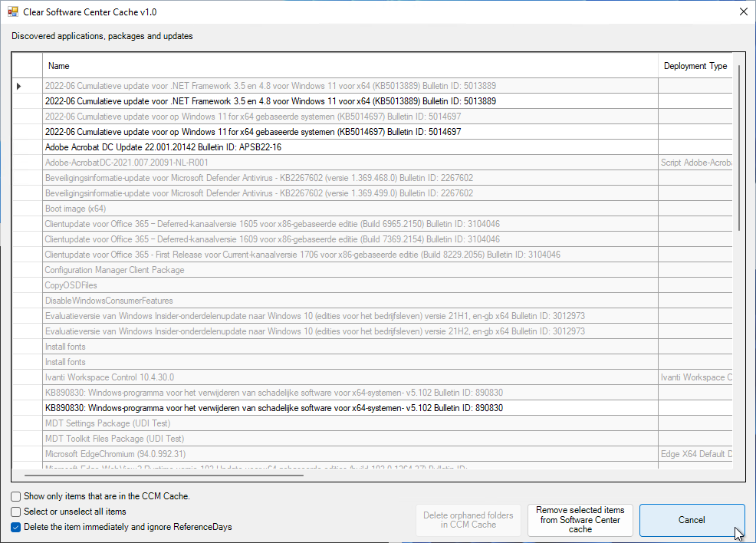Click the current row indicator arrow
This screenshot has width=756, height=543.
coord(19,86)
